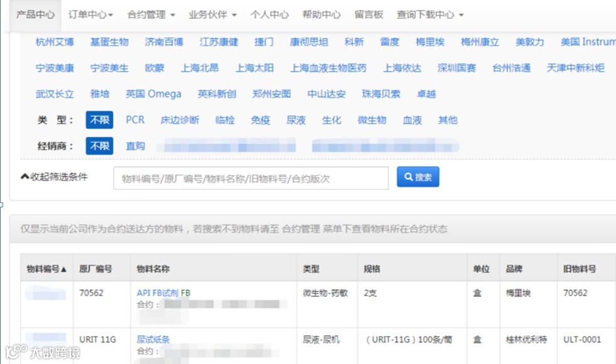Open the 尿试纸条 material link

tap(153, 339)
